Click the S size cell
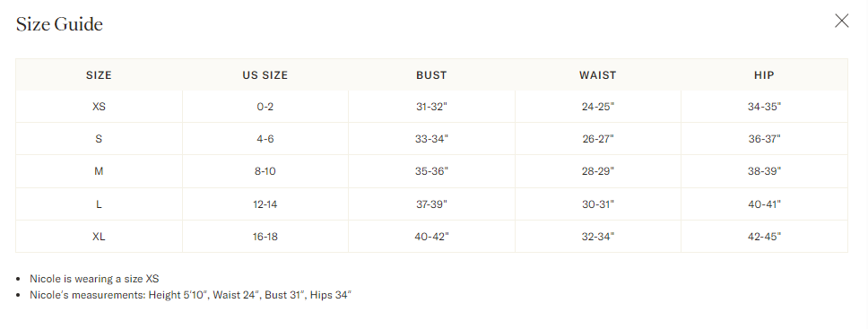 (x=100, y=139)
